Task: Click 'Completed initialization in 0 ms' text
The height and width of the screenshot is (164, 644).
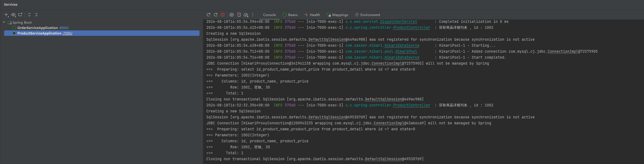Action: [474, 21]
